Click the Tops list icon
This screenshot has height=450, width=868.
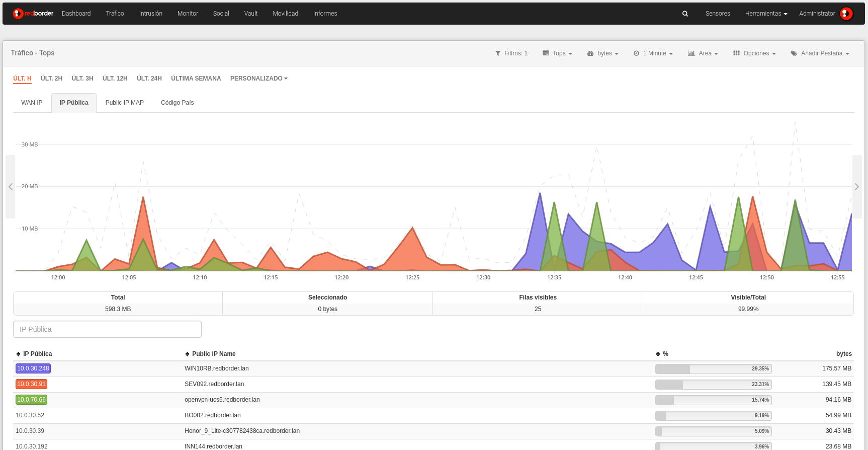click(x=546, y=53)
